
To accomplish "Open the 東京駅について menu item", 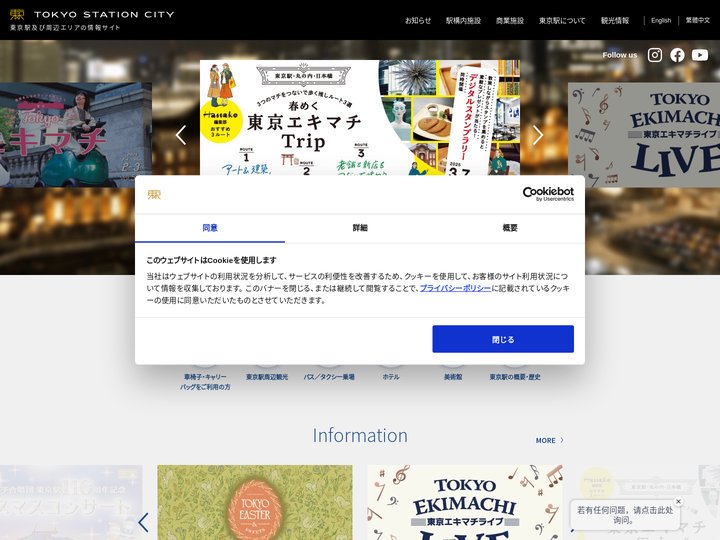I will [562, 21].
